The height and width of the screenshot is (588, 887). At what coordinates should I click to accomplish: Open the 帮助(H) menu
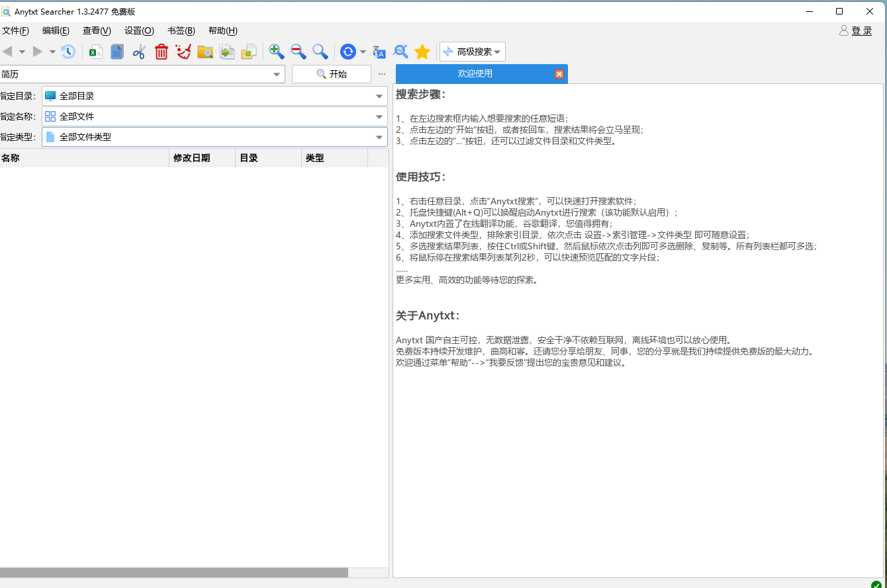(x=223, y=30)
